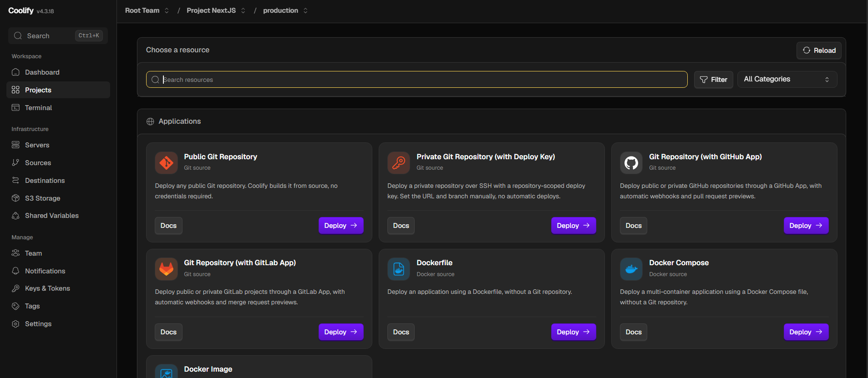Image resolution: width=868 pixels, height=378 pixels.
Task: Click the Root Team breadcrumb link
Action: point(142,10)
